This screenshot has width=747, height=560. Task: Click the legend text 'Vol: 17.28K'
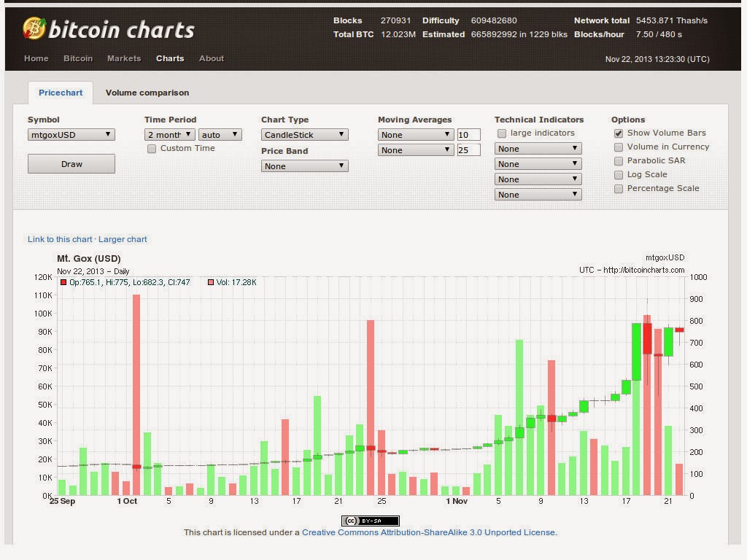(236, 282)
